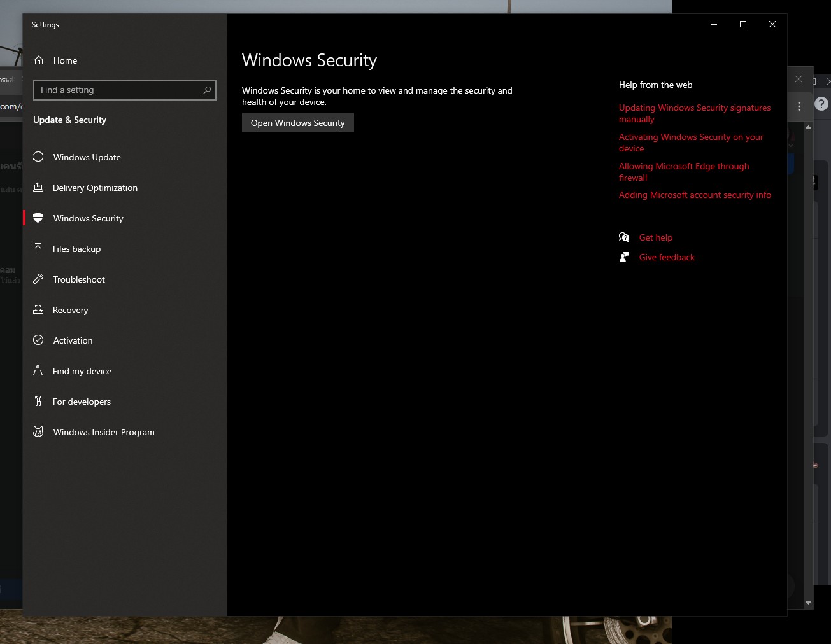Screen dimensions: 831x644
Task: Open the Windows Update section
Action: point(87,157)
